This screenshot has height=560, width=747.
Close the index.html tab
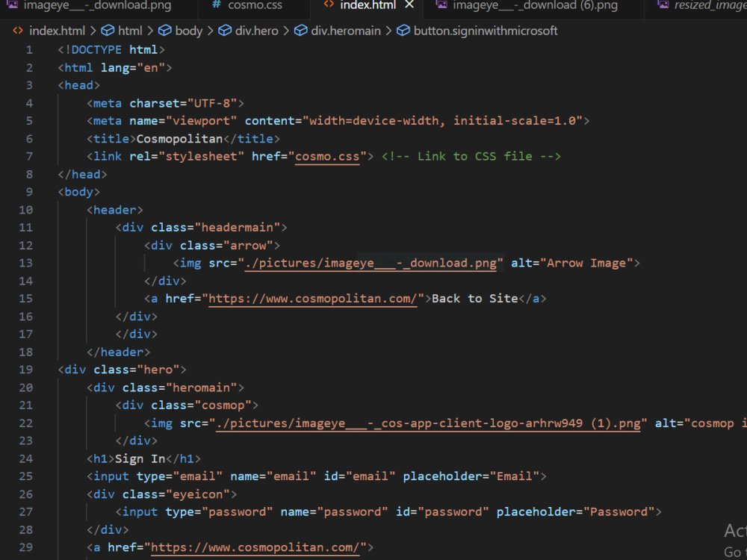(x=409, y=5)
